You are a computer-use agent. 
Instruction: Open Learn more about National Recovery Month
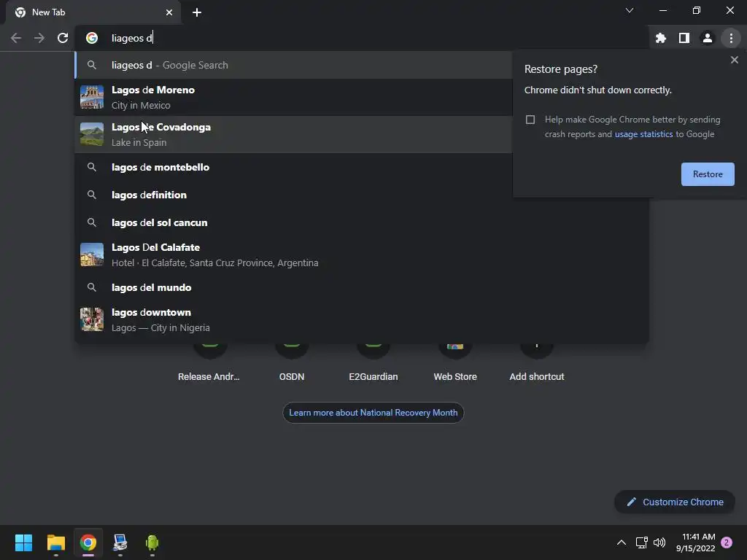pyautogui.click(x=373, y=413)
